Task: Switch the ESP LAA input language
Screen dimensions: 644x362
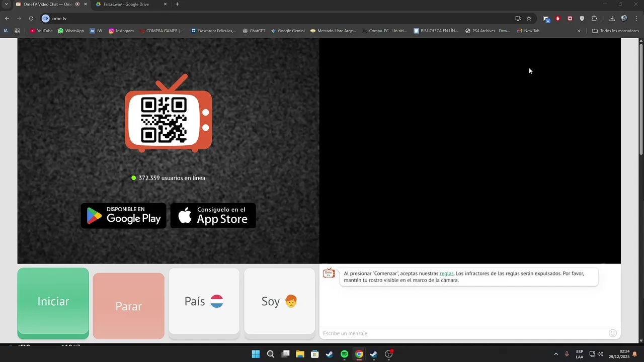Action: (x=580, y=354)
